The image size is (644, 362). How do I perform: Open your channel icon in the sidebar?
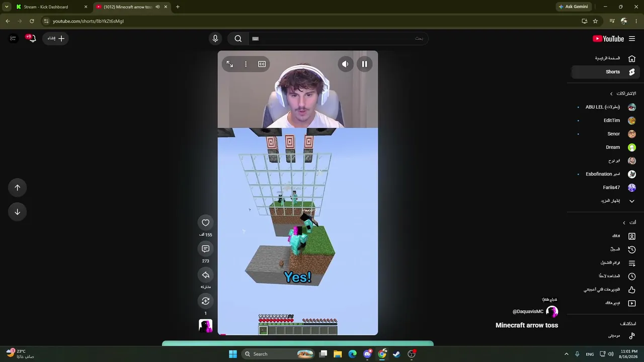coord(632,236)
